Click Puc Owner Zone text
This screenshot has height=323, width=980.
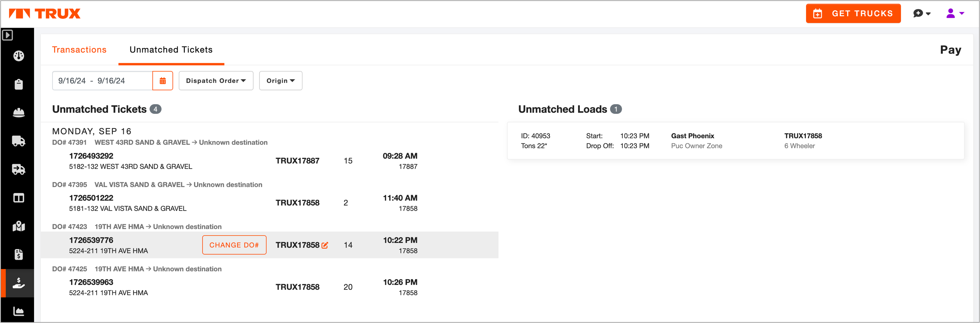tap(696, 146)
